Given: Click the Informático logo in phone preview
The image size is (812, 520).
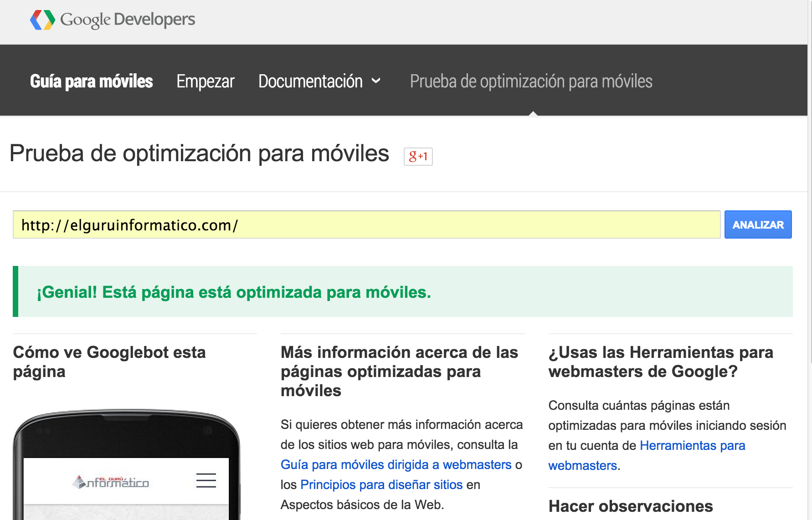Looking at the screenshot, I should (110, 482).
